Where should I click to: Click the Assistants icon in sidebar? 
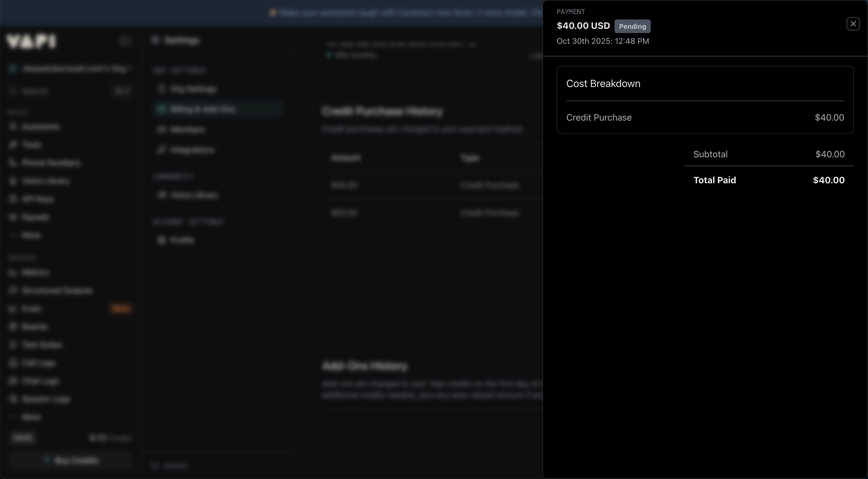[x=13, y=127]
